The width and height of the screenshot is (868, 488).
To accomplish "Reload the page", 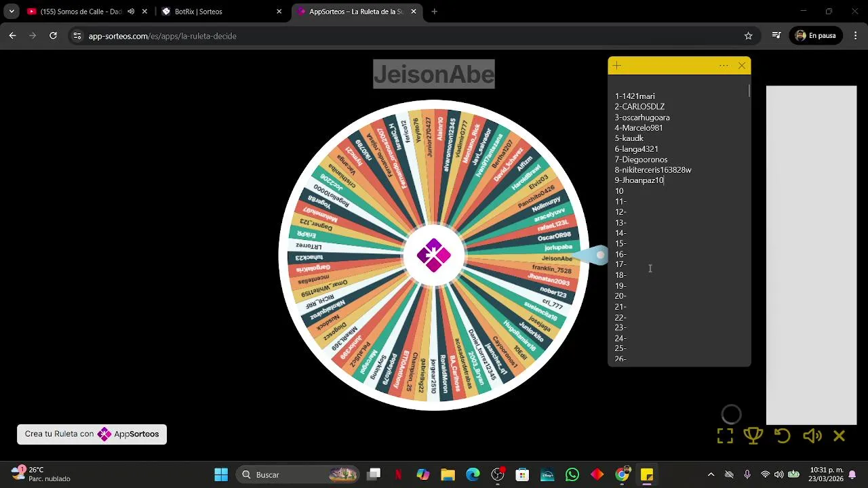I will 53,36.
